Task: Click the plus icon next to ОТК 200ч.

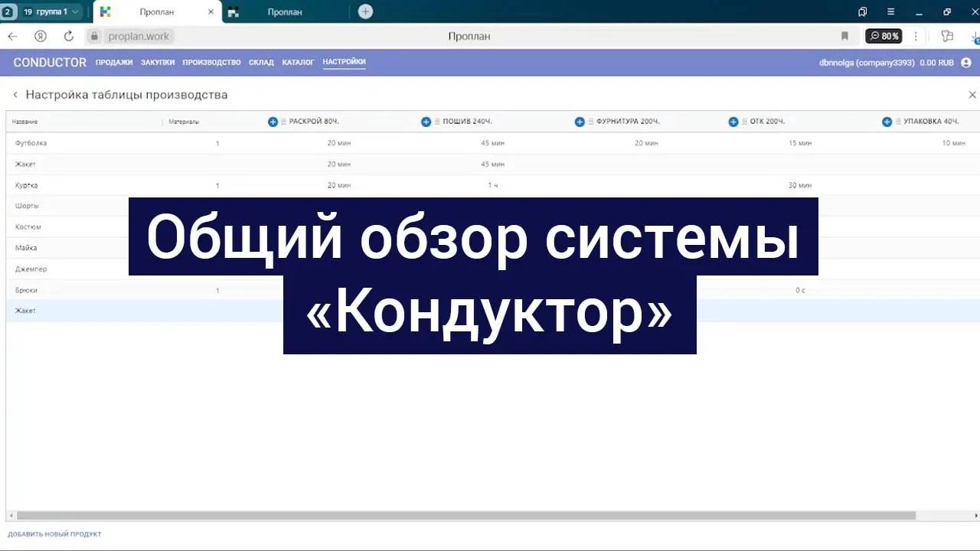Action: [733, 122]
